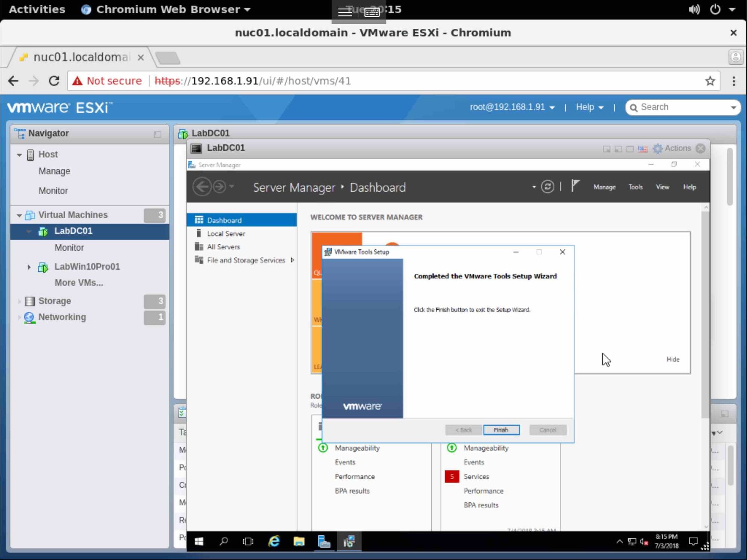Open Server Manager Help menu

689,187
